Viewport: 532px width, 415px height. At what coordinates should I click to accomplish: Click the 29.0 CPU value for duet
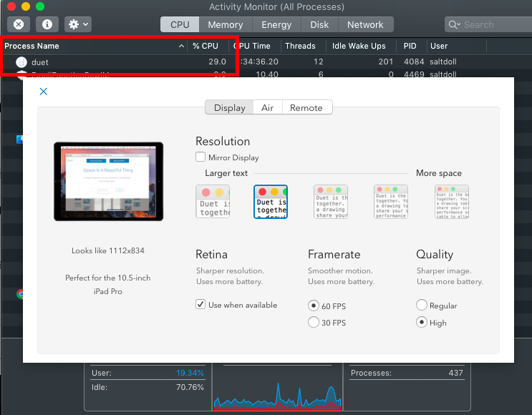click(x=217, y=62)
